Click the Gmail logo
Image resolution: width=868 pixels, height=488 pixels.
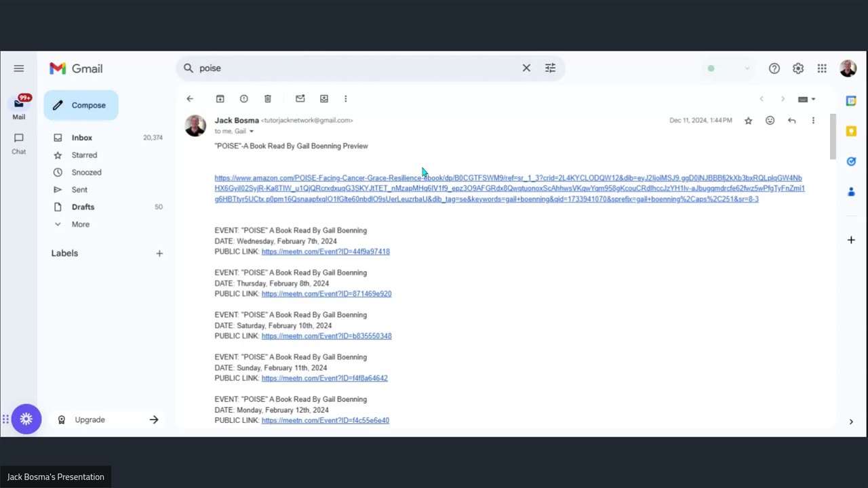point(76,68)
